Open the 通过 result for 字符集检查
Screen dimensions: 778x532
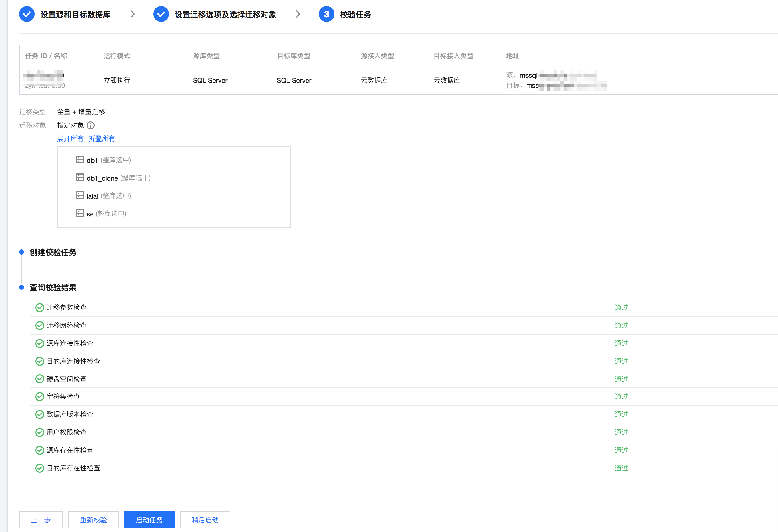(x=621, y=397)
